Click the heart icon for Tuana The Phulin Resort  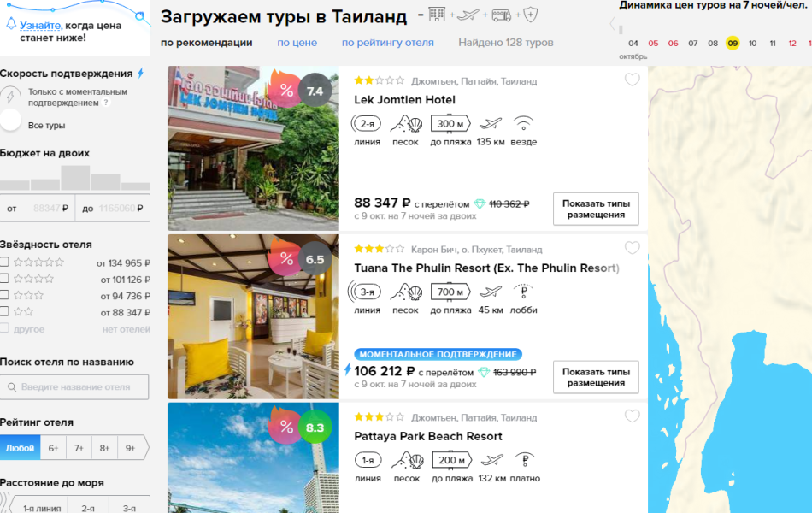click(x=632, y=249)
